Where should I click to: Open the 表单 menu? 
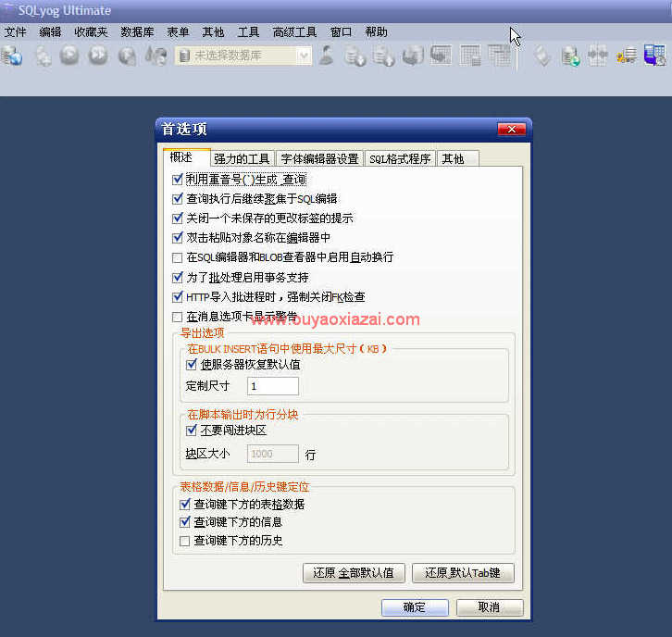point(178,32)
